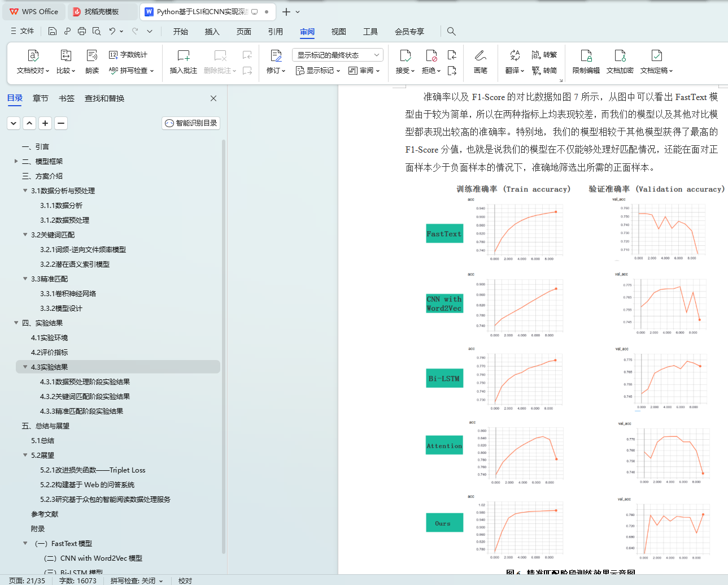Jump to 参考文献 in the outline

click(45, 514)
